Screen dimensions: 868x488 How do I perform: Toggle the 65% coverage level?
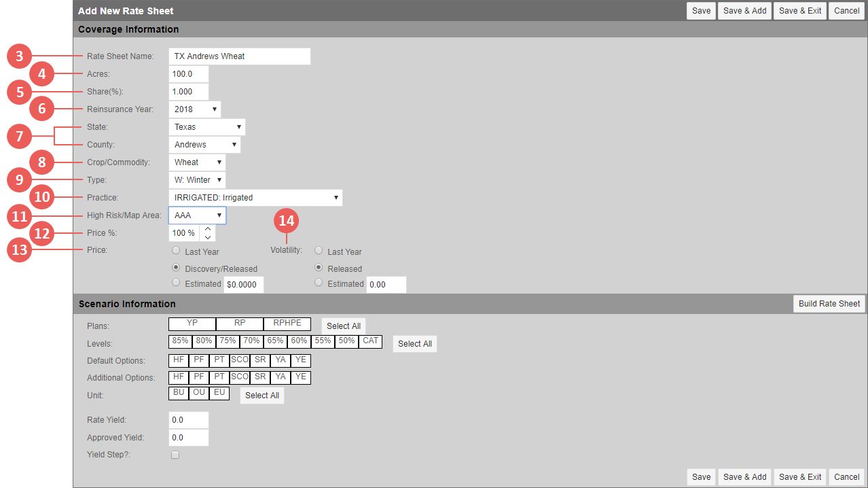click(275, 342)
